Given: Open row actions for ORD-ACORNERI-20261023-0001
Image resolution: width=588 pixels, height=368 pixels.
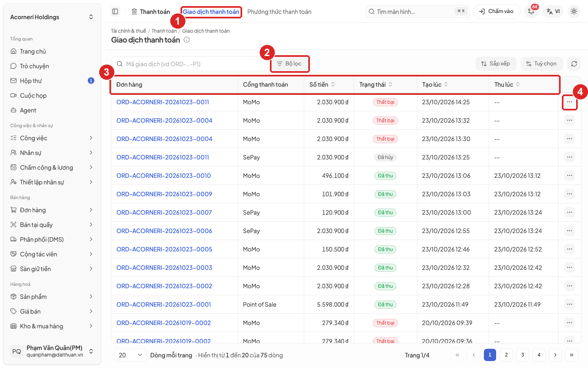Looking at the screenshot, I should pos(570,304).
